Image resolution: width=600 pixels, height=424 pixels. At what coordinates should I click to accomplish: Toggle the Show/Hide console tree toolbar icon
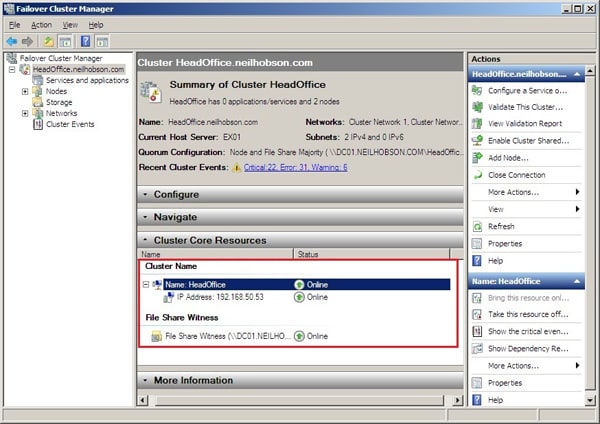65,41
